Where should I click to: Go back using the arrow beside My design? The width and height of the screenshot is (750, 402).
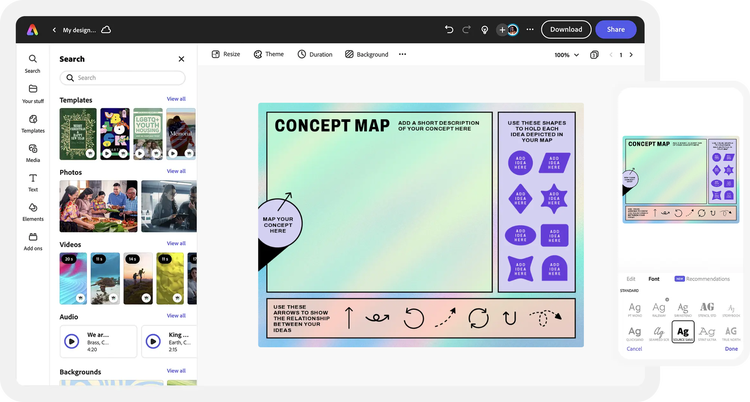pos(54,30)
